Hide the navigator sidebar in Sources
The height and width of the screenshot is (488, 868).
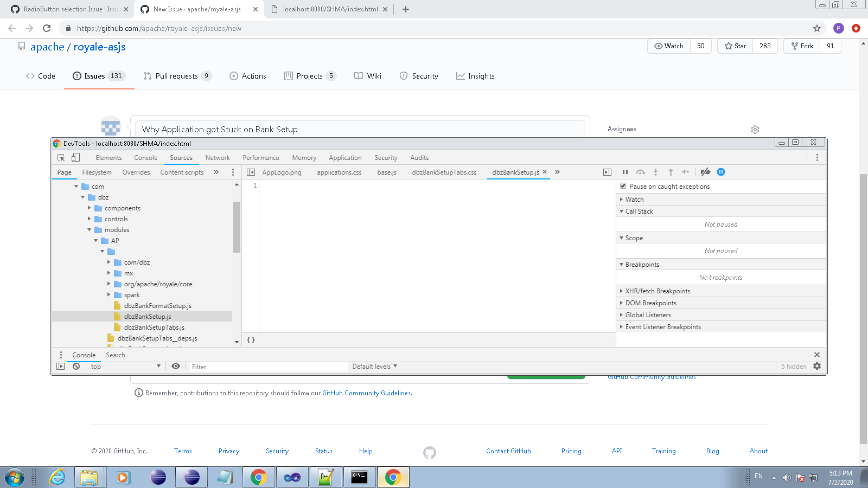click(x=251, y=172)
